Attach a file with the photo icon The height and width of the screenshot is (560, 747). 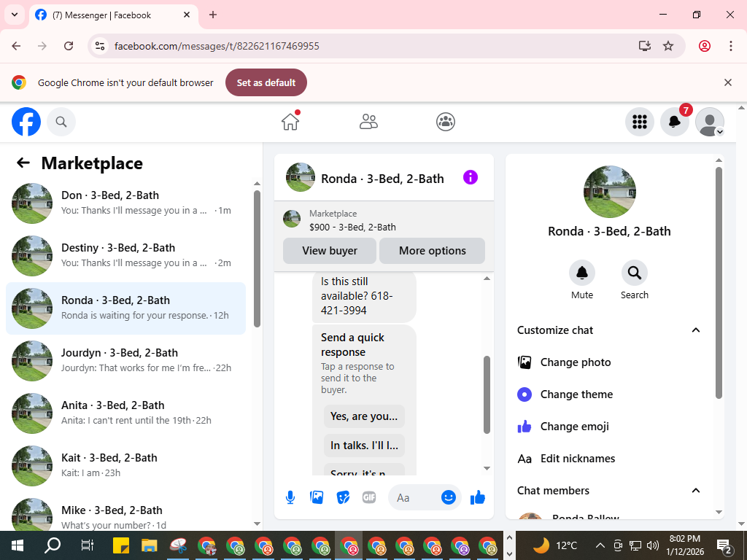point(317,497)
